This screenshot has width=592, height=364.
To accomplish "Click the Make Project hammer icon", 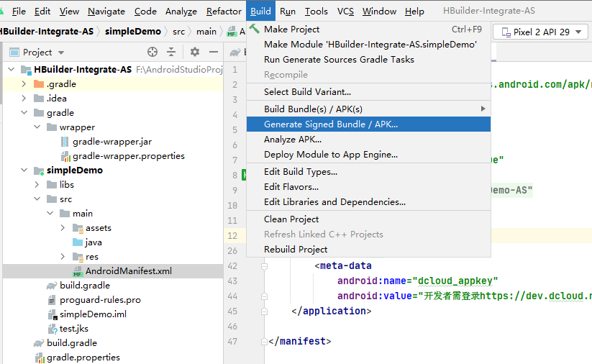I will click(x=255, y=29).
